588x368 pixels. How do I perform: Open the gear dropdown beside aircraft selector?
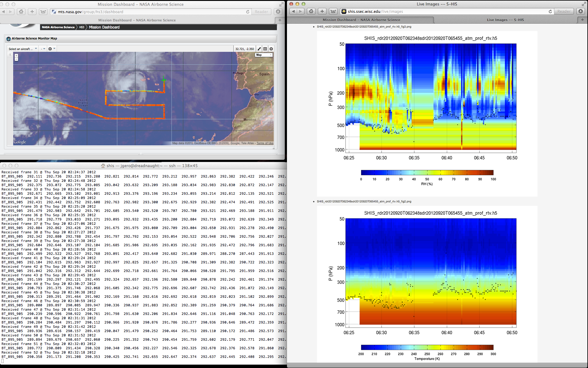click(x=51, y=49)
